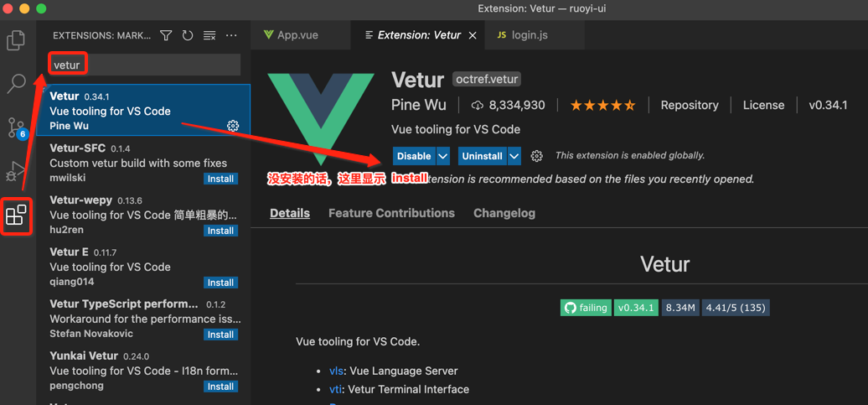868x405 pixels.
Task: Expand the Uninstall button dropdown arrow
Action: [x=514, y=156]
